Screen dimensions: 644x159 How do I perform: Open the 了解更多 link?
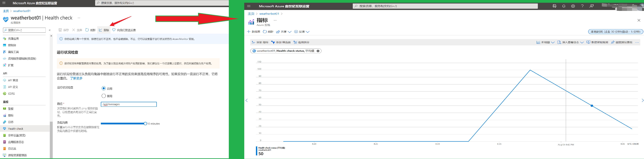[x=76, y=78]
